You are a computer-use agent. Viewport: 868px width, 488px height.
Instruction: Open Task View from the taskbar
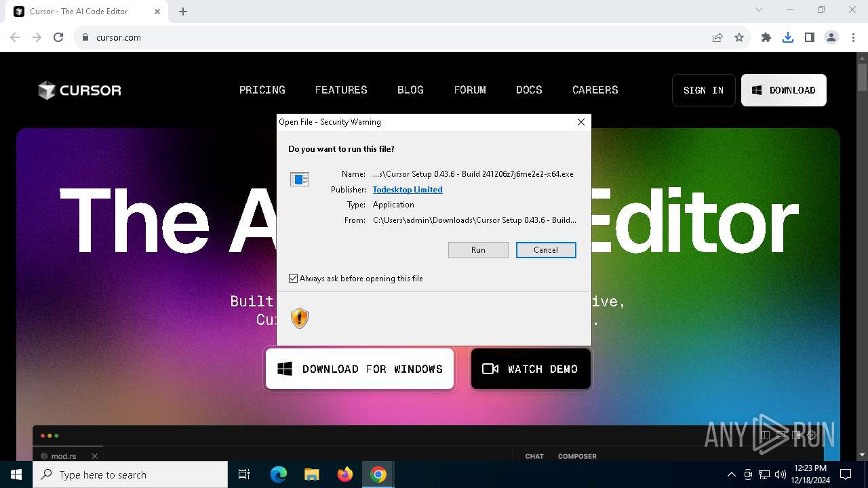[x=244, y=474]
